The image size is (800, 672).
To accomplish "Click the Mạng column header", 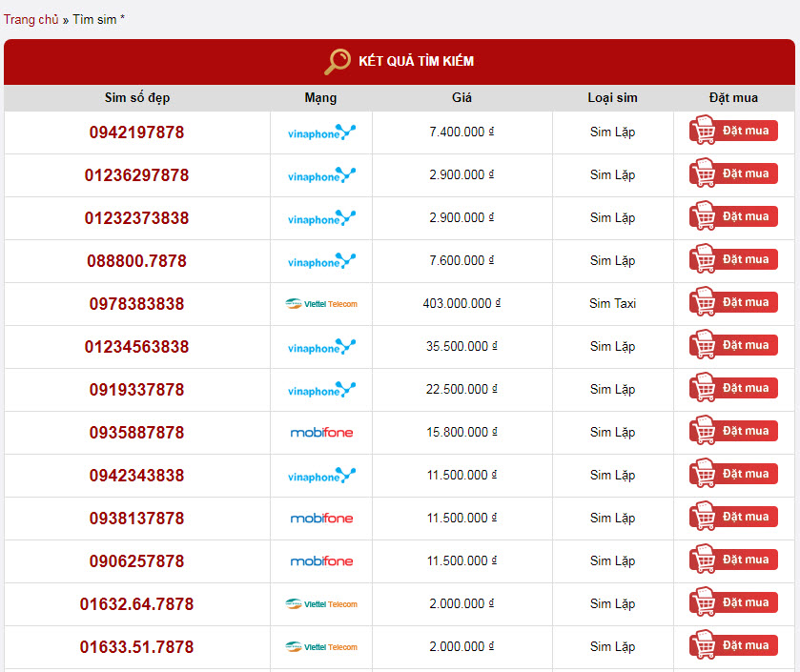I will [x=320, y=97].
